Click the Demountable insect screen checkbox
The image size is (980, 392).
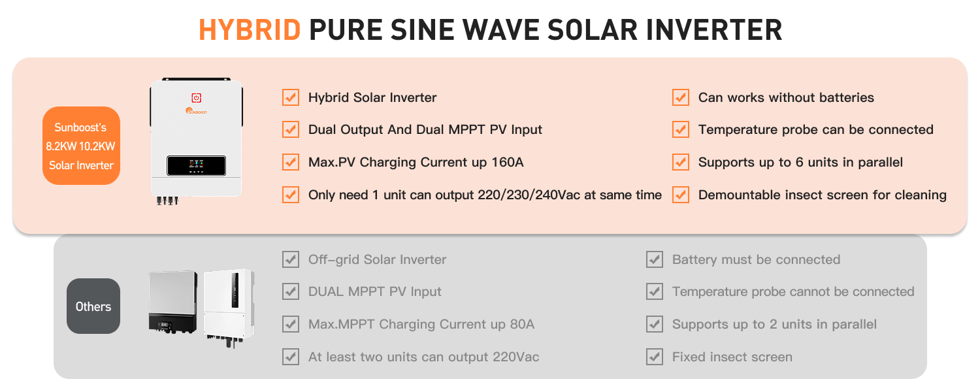[x=681, y=195]
